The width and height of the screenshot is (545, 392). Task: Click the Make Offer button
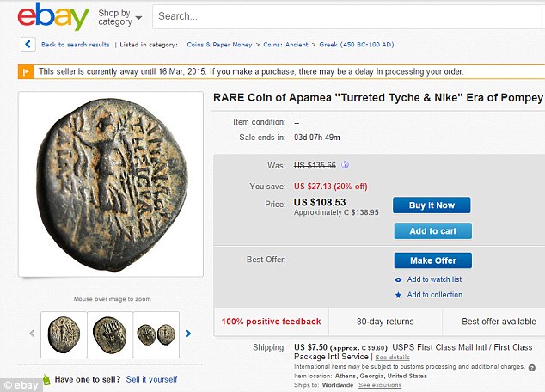[x=433, y=260]
